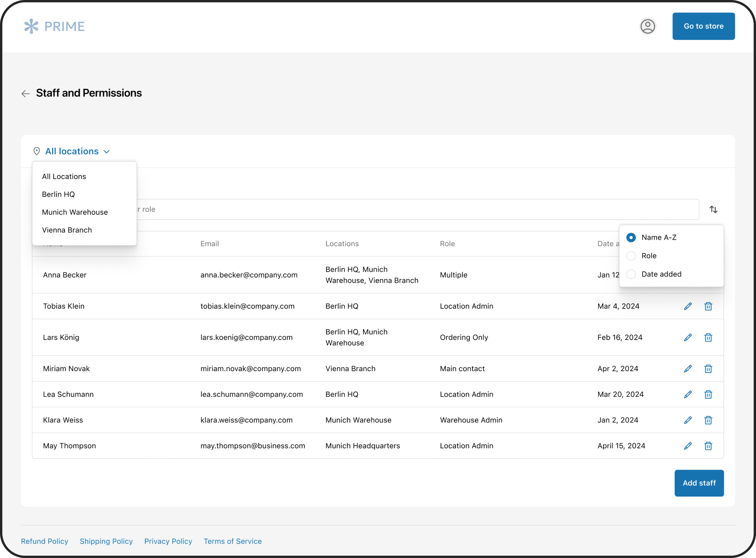This screenshot has width=756, height=558.
Task: Open the sort options icon beside search bar
Action: [713, 209]
